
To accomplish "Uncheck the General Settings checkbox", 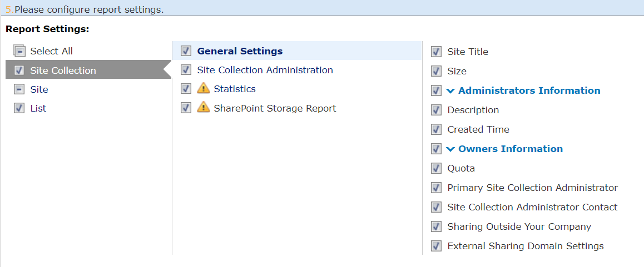I will pos(186,51).
